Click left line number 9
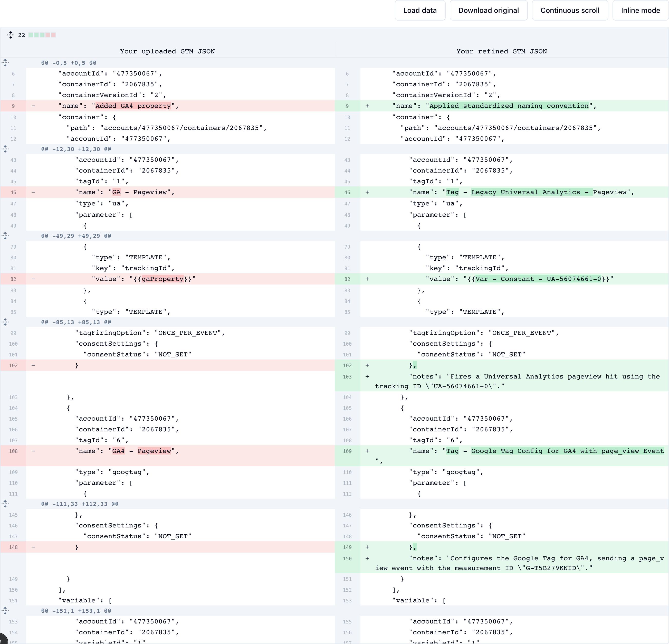 pos(13,106)
